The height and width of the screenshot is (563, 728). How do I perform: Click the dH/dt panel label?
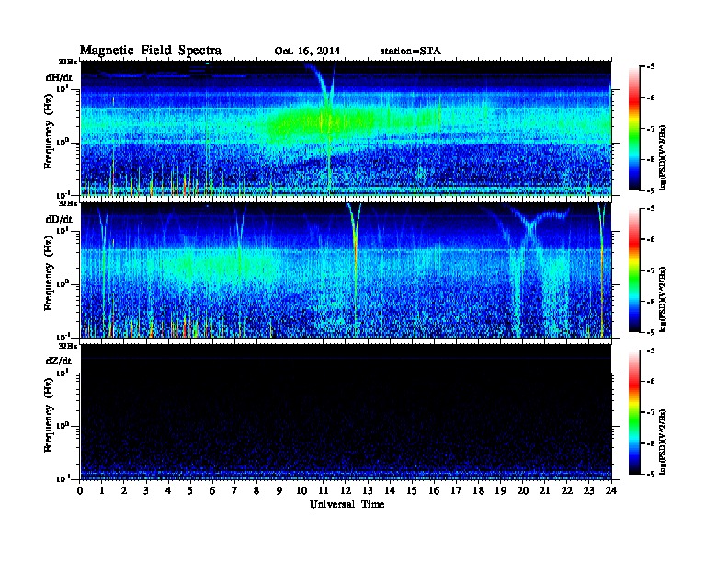pos(59,77)
